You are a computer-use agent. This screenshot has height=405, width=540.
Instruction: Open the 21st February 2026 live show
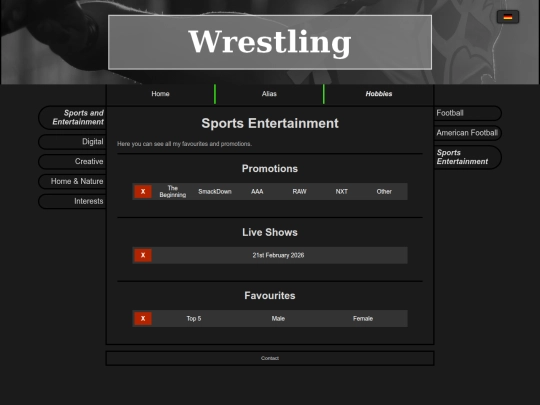[278, 255]
